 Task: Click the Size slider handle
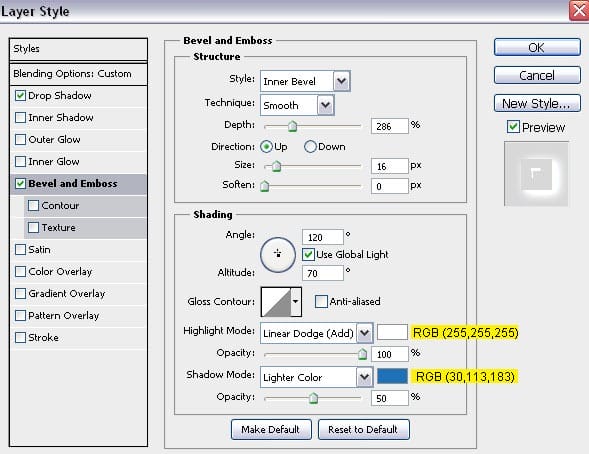(x=276, y=166)
